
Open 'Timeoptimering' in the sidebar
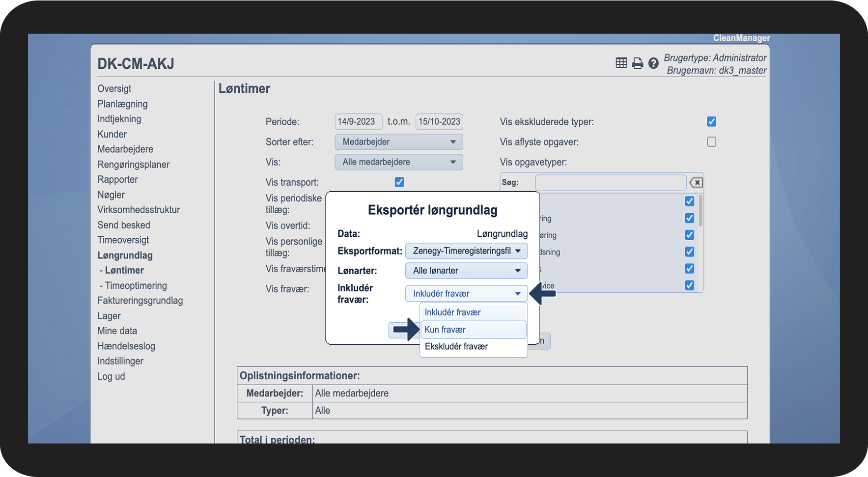pyautogui.click(x=136, y=285)
